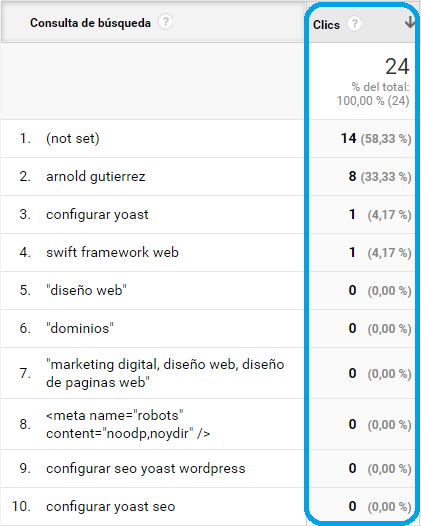The width and height of the screenshot is (421, 526).
Task: Open the configurar yoast query
Action: tap(97, 214)
